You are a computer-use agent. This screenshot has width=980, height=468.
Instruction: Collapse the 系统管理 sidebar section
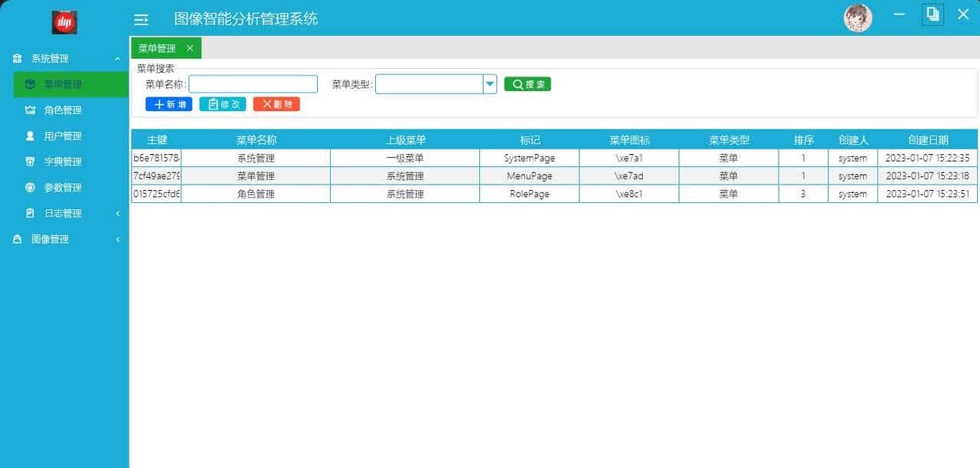click(117, 59)
